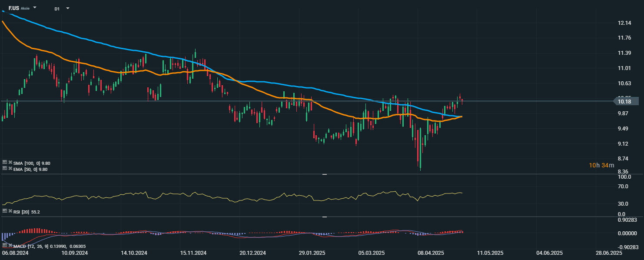Click the D1 interval label

click(x=57, y=9)
